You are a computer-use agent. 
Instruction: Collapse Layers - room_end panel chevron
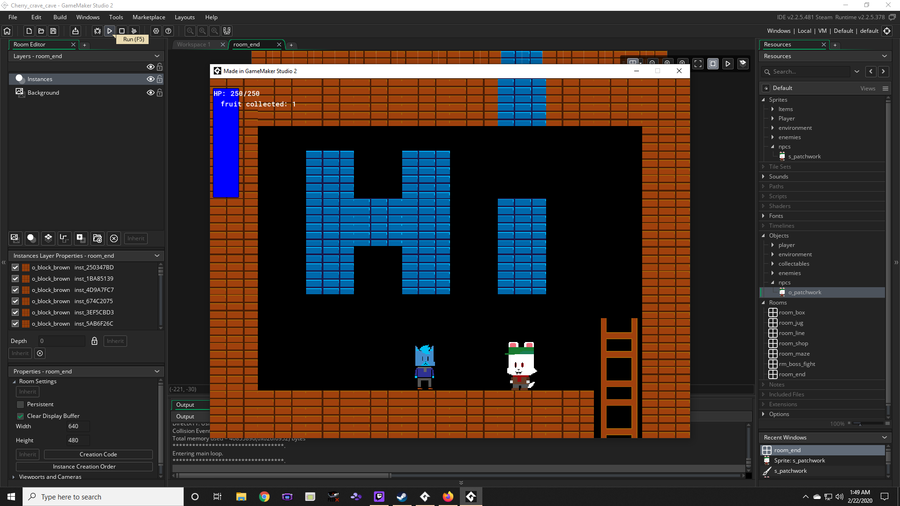coord(157,56)
